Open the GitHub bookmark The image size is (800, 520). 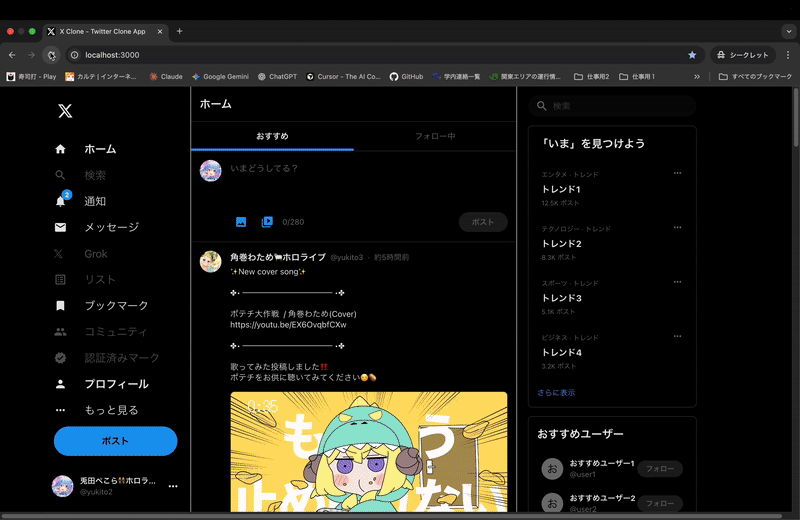point(407,77)
